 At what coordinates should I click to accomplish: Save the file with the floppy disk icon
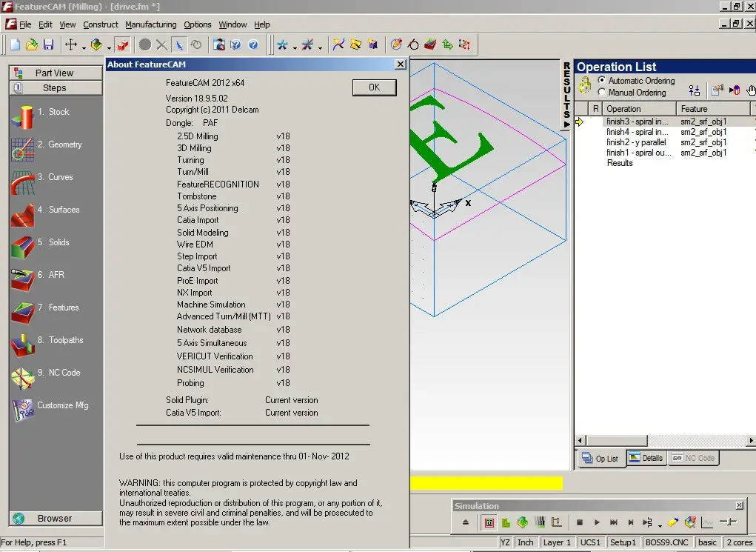[x=48, y=45]
